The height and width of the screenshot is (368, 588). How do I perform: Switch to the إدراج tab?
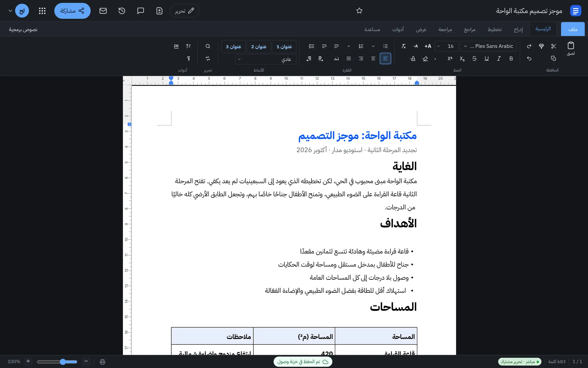518,29
